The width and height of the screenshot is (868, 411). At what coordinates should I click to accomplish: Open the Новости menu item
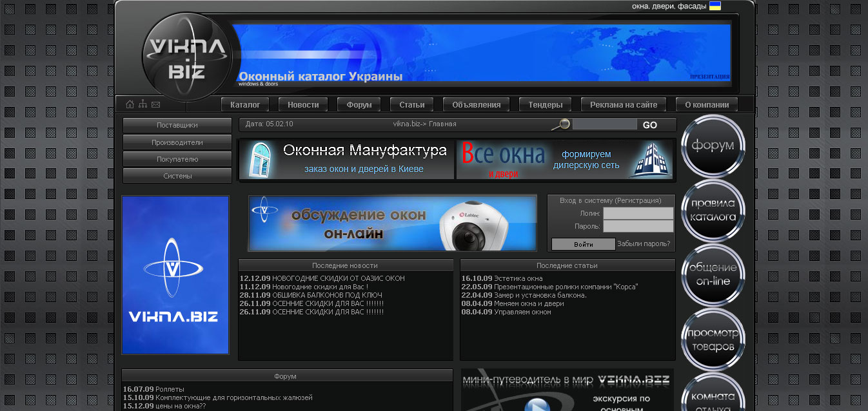(303, 104)
